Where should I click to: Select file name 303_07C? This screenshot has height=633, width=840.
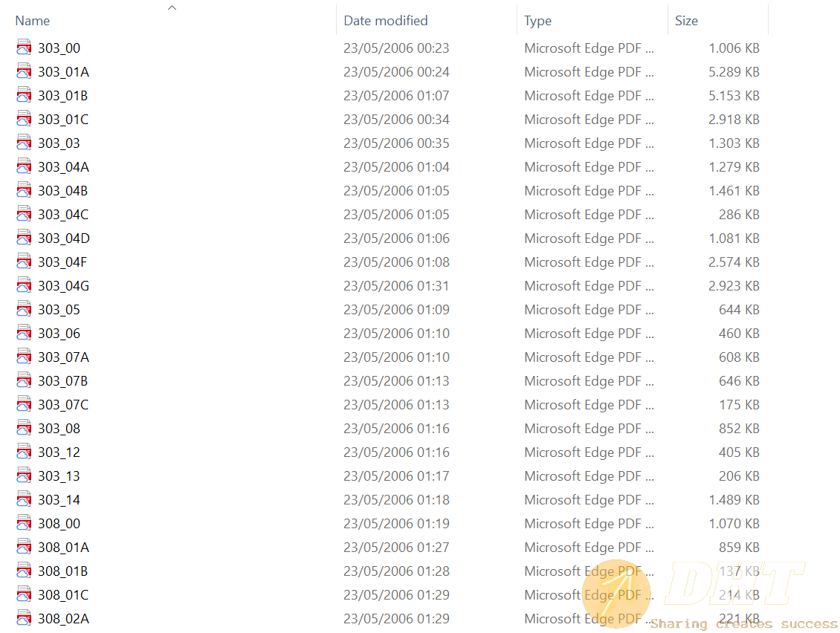(63, 405)
